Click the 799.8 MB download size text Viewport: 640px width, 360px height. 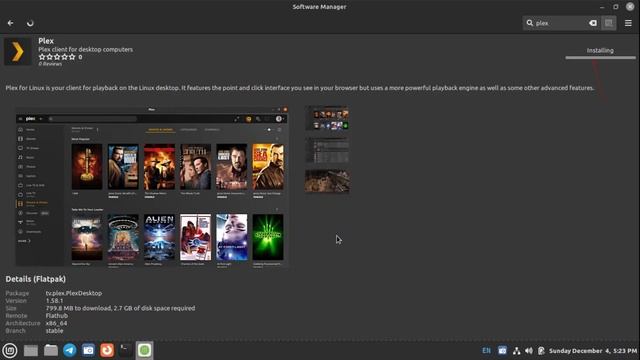(x=120, y=308)
